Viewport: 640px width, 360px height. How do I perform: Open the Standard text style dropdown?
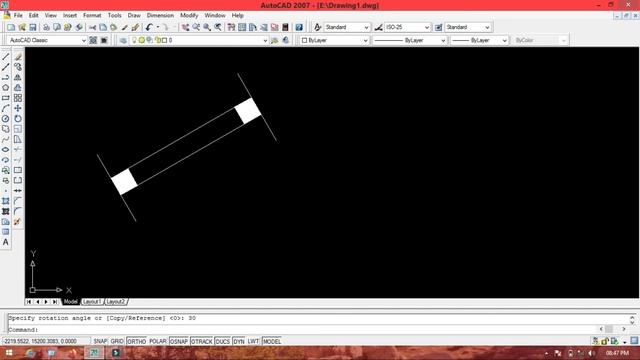(347, 27)
